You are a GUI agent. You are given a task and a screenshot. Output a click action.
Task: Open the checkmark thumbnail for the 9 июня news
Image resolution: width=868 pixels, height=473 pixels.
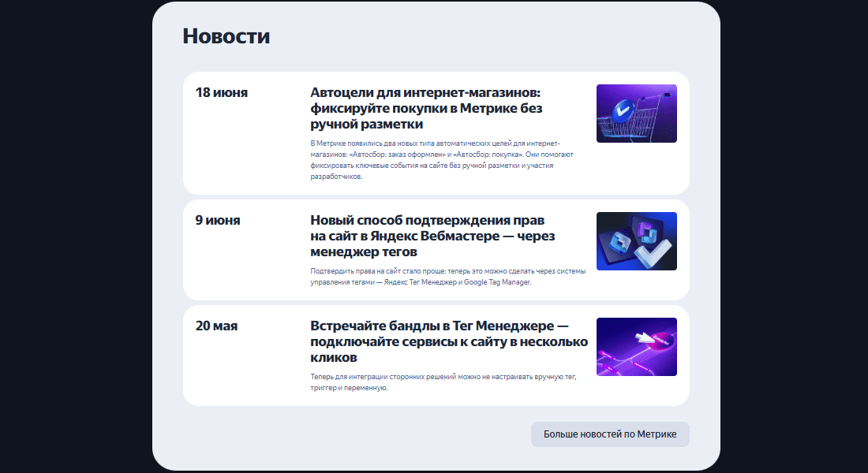click(x=637, y=241)
